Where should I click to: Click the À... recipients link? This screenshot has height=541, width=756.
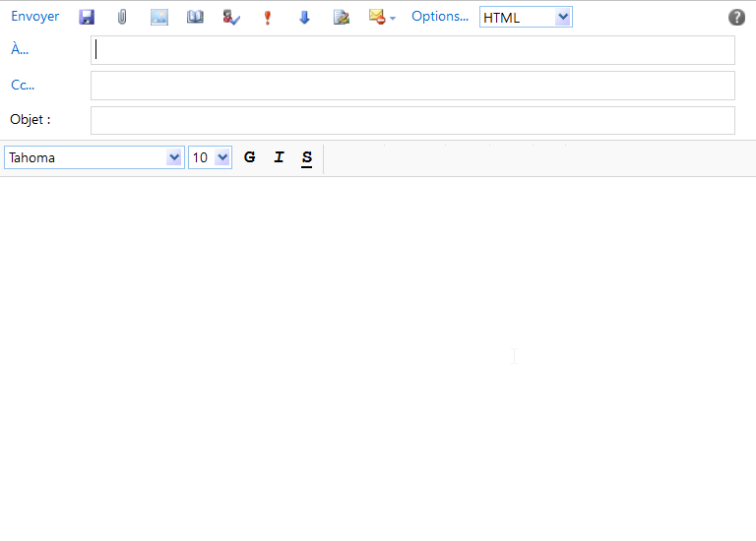point(20,49)
